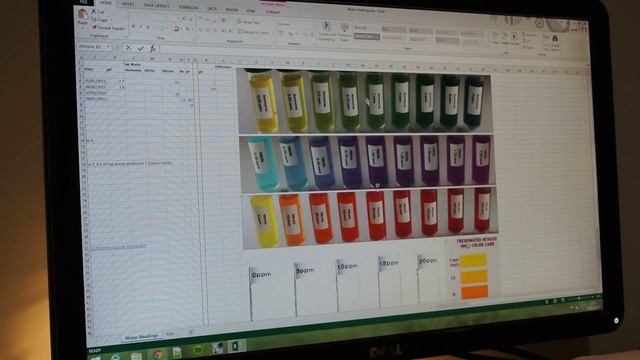Click the hyperlink in the worksheet

point(119,247)
